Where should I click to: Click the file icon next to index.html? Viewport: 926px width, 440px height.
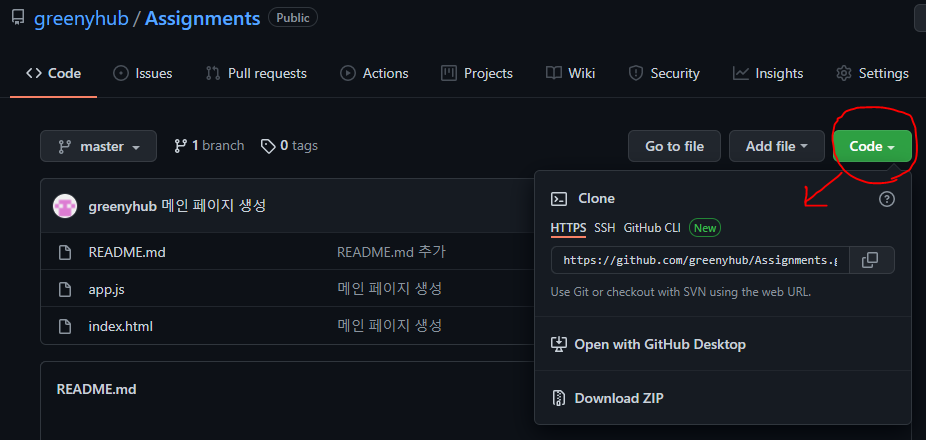tap(65, 326)
